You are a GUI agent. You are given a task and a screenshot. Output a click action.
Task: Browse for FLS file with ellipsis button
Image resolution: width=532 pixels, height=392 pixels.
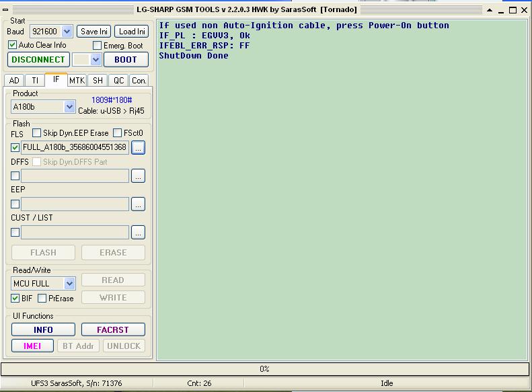[138, 147]
